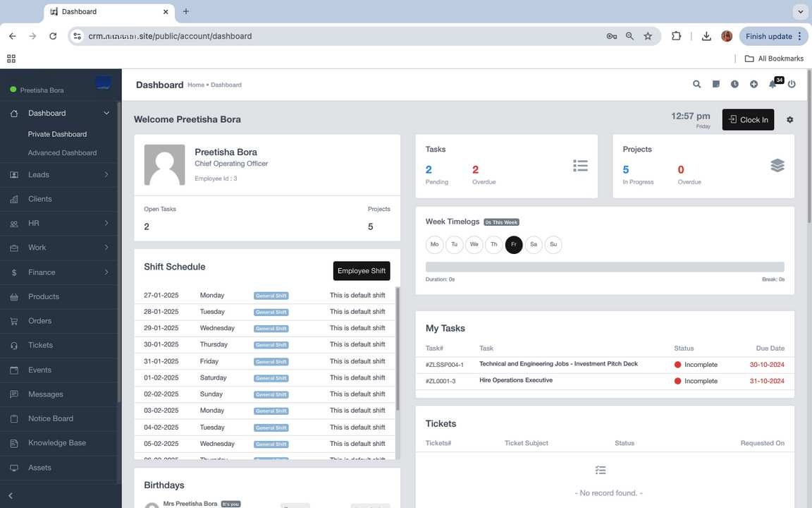Select Fr day in Week Timelogs
Image resolution: width=812 pixels, height=508 pixels.
(514, 245)
